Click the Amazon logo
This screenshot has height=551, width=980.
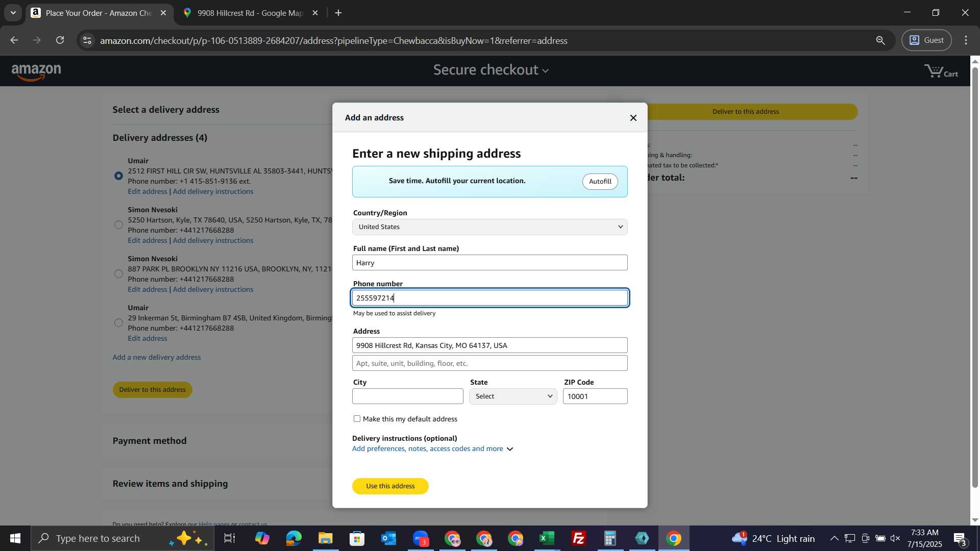(36, 72)
